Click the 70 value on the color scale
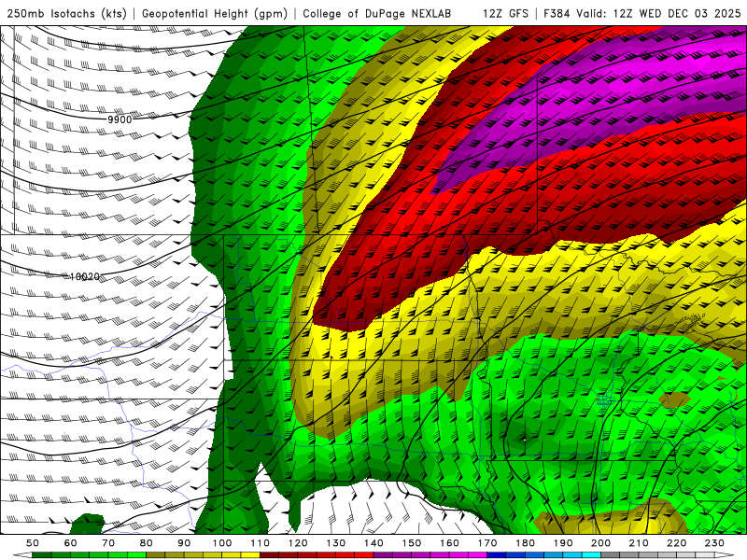The image size is (747, 560). [x=108, y=543]
